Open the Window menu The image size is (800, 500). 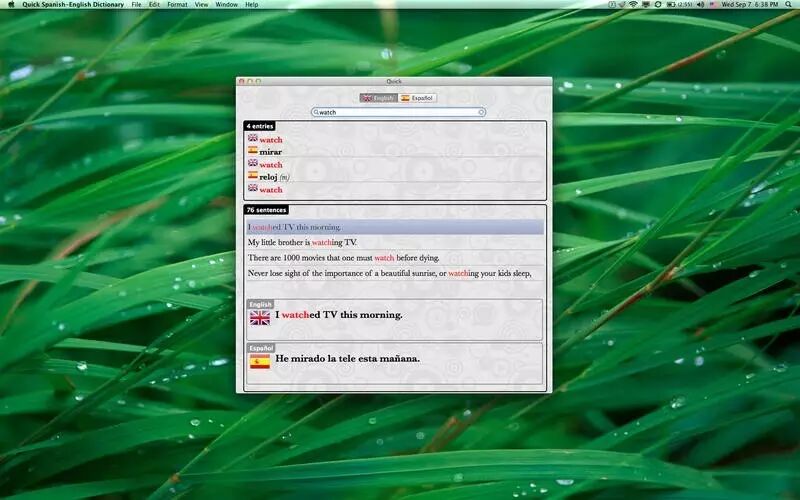click(227, 5)
